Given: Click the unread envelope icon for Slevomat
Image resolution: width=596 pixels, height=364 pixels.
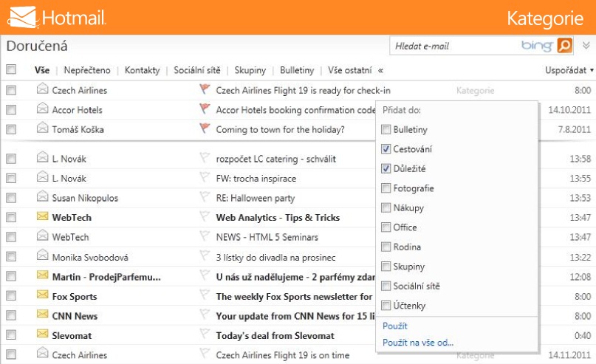Looking at the screenshot, I should 43,334.
